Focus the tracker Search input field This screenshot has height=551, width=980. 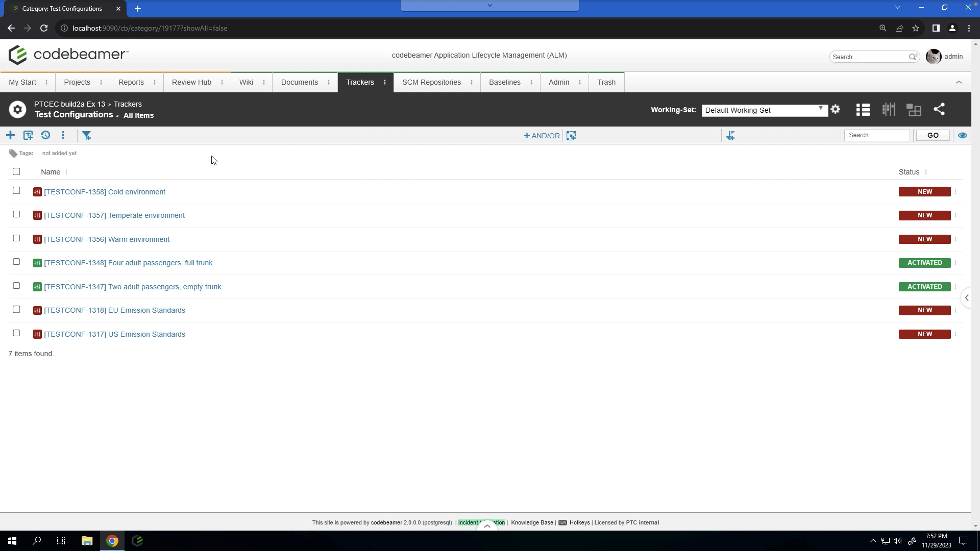pos(877,135)
